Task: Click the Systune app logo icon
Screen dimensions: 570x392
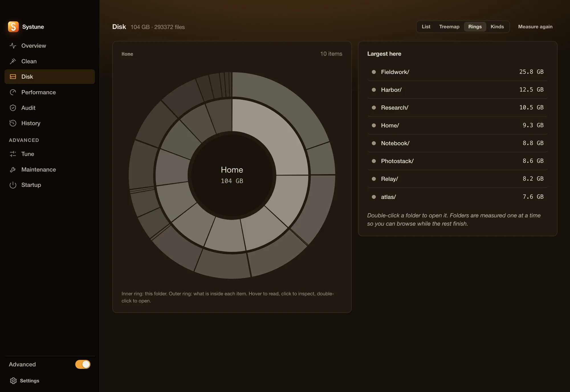Action: point(13,27)
